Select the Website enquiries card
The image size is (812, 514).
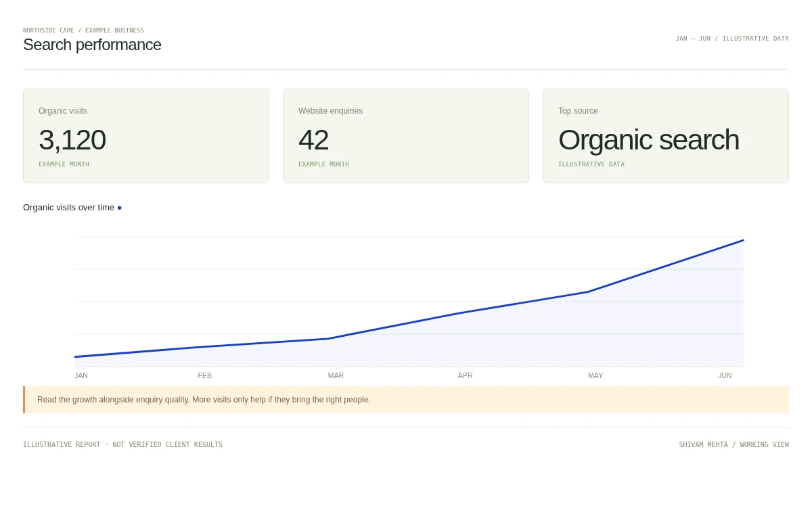tap(406, 136)
